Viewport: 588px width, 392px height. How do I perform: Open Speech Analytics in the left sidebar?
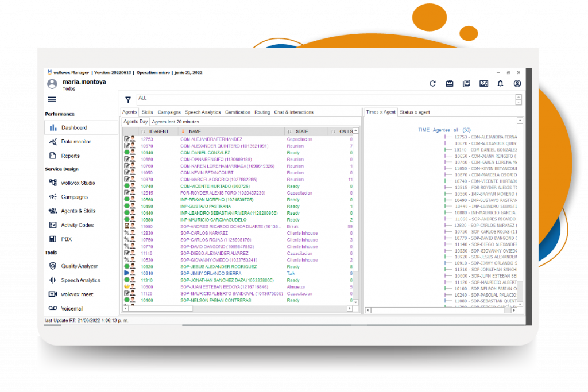81,280
